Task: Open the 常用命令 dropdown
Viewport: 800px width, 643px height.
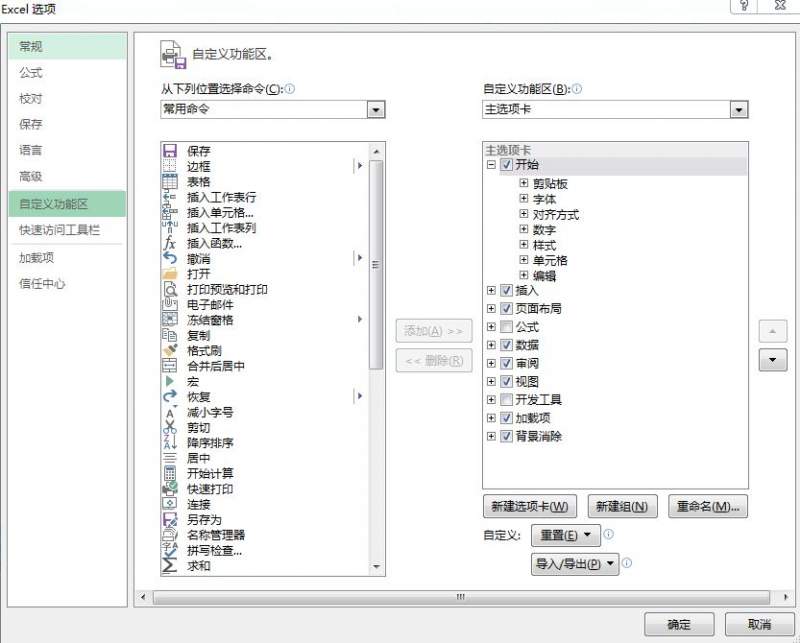Action: click(376, 109)
